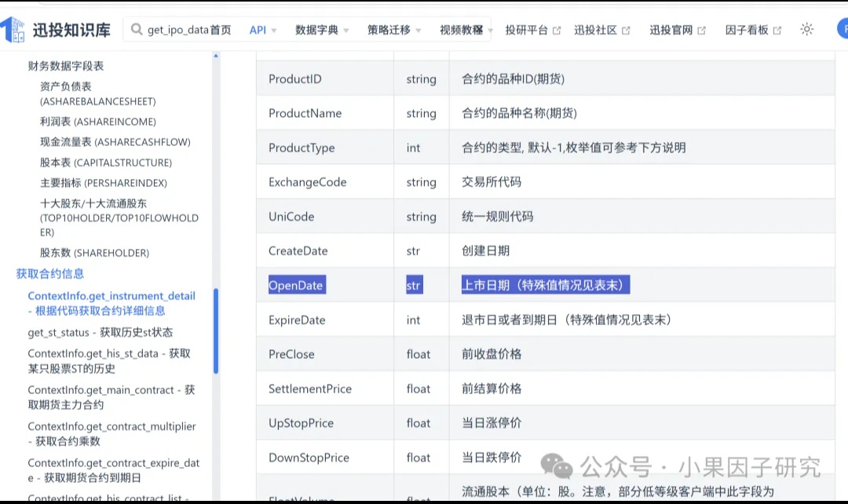The image size is (848, 504).
Task: Open ContextInfo.get_main_contract sidebar item
Action: click(111, 397)
